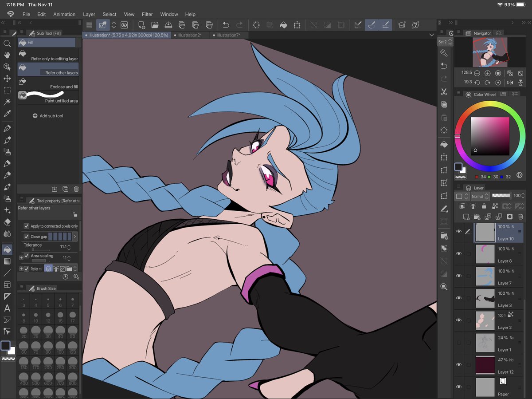
Task: Toggle the Close gap checkbox
Action: pyautogui.click(x=27, y=237)
